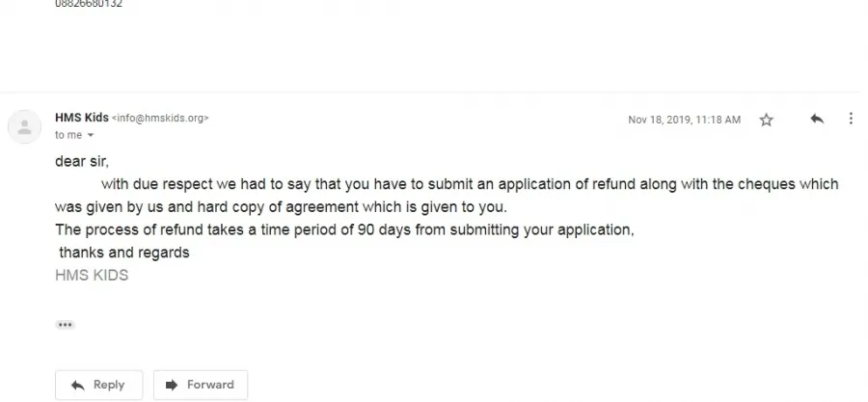
Task: Click the info@hmskids.org email address
Action: [160, 119]
